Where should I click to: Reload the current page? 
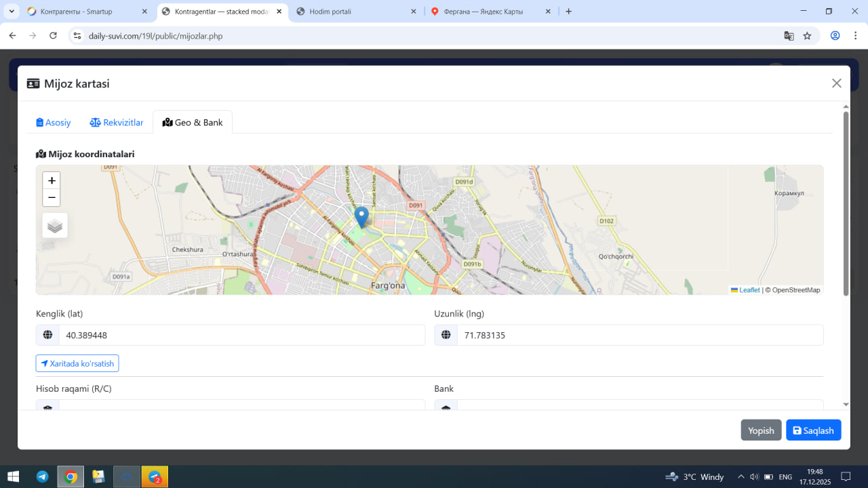click(53, 36)
